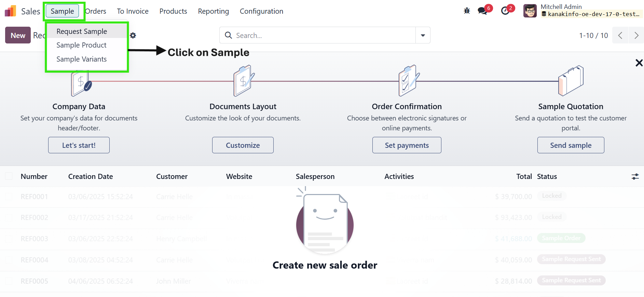Open order REF0005

point(34,281)
